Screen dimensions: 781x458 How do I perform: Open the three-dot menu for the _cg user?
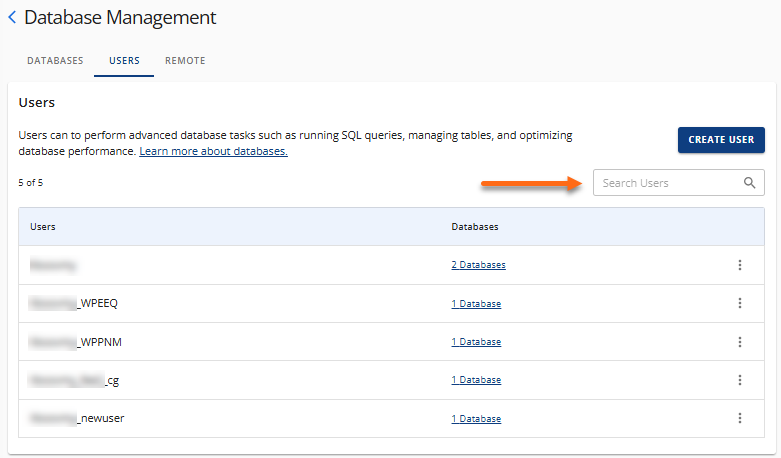click(740, 380)
